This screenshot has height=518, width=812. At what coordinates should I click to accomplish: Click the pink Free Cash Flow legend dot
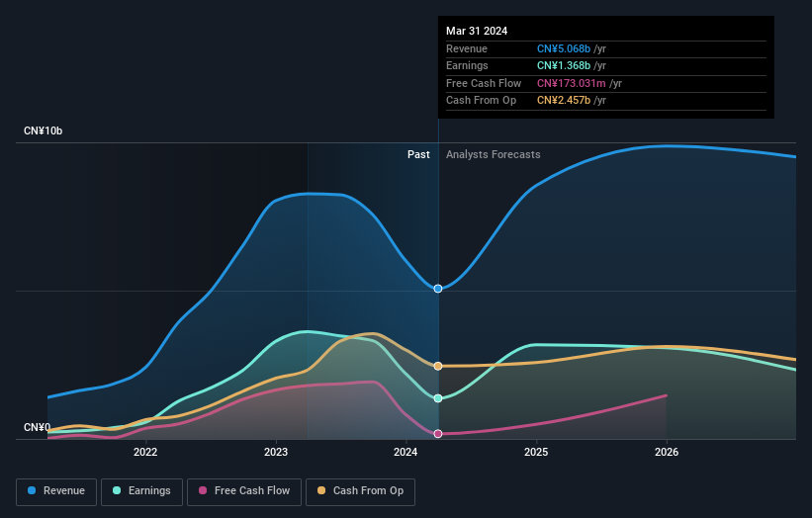click(x=203, y=490)
